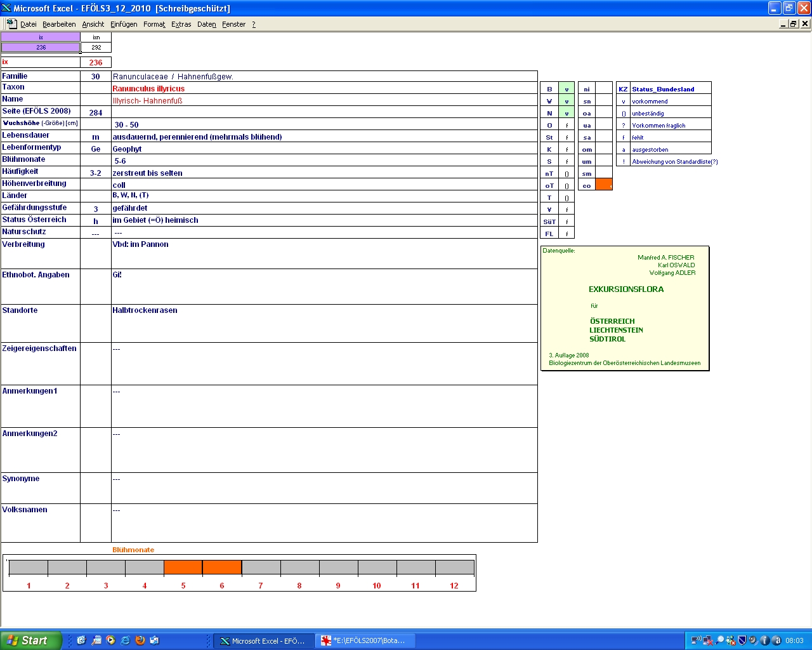
Task: Launch Internet Explorer from the quick launch bar
Action: click(x=125, y=640)
